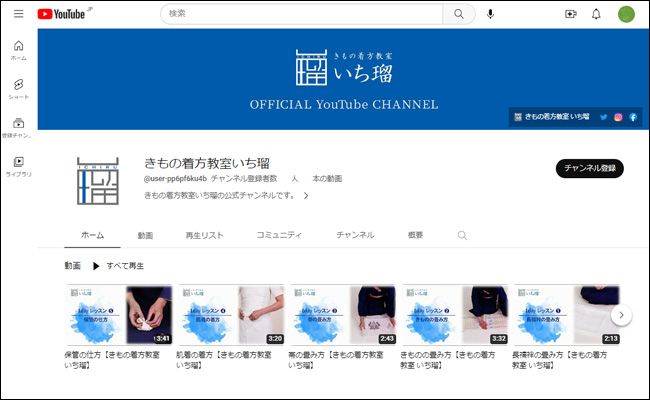The image size is (650, 400).
Task: Play all videos with すべて再生
Action: coord(118,266)
